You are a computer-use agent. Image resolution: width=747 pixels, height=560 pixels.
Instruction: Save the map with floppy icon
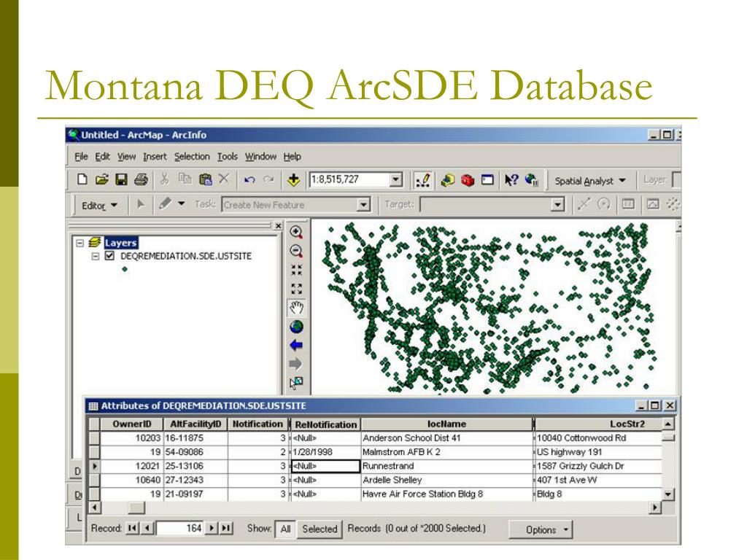(121, 179)
